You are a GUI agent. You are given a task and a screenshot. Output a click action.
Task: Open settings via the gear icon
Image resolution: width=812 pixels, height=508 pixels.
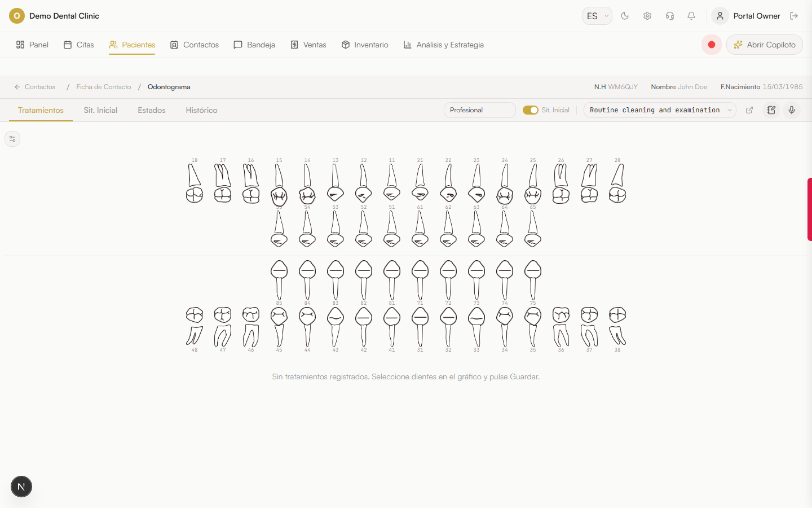[x=647, y=16]
